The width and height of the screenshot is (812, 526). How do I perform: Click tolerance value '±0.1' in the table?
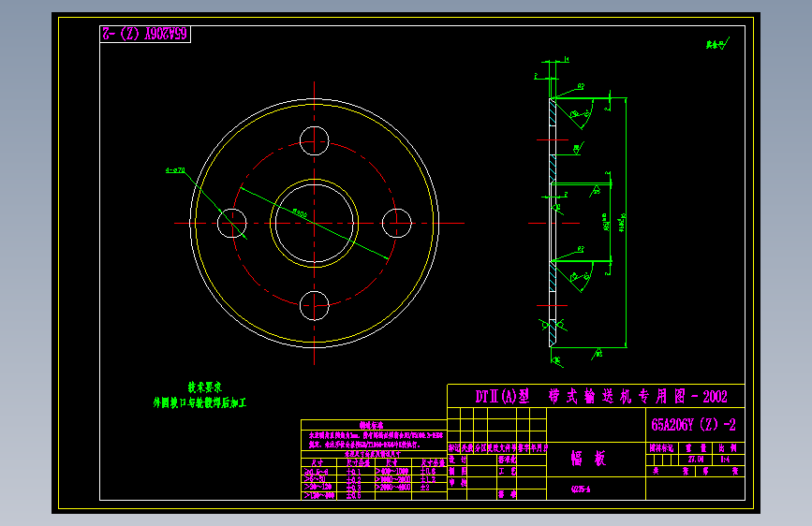tap(354, 472)
